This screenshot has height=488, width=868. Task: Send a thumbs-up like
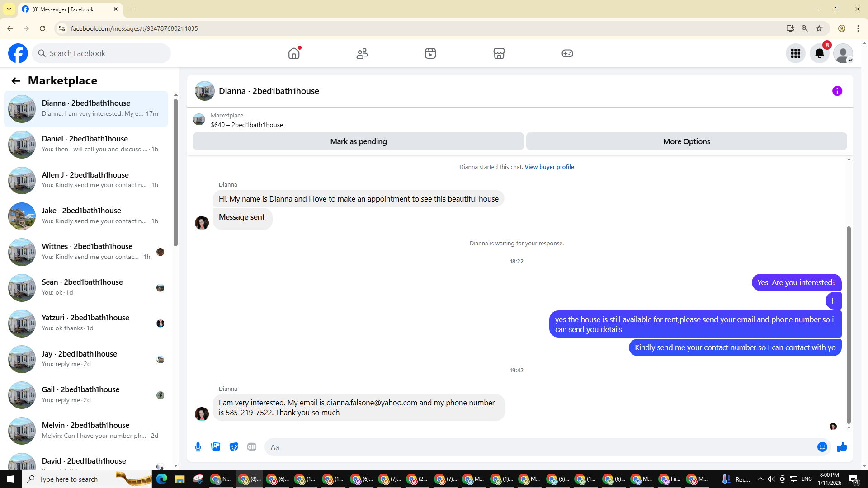[842, 447]
